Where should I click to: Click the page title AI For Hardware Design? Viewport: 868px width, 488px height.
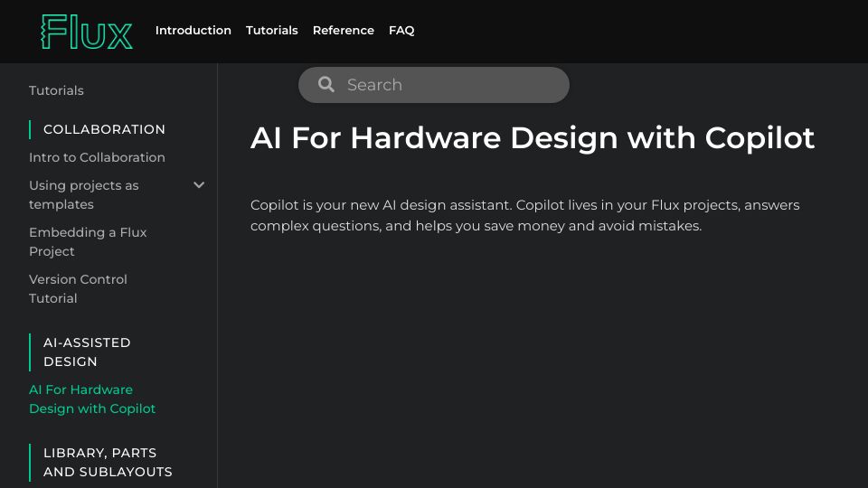click(533, 137)
